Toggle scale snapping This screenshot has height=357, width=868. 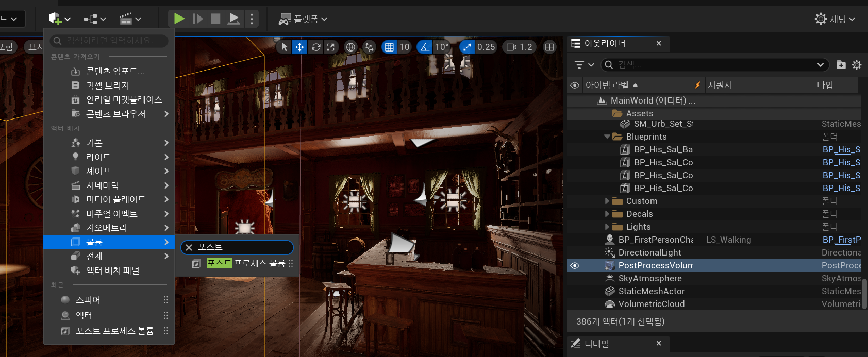467,47
